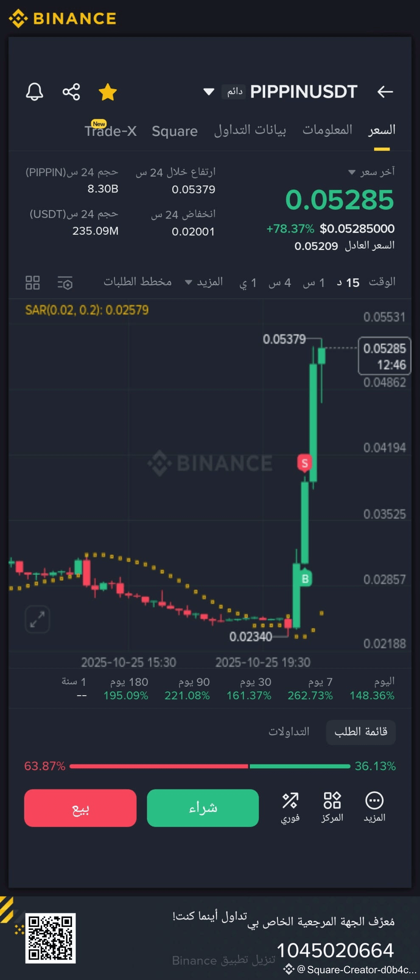
Task: Select the 1 ي daily timeframe
Action: [248, 283]
